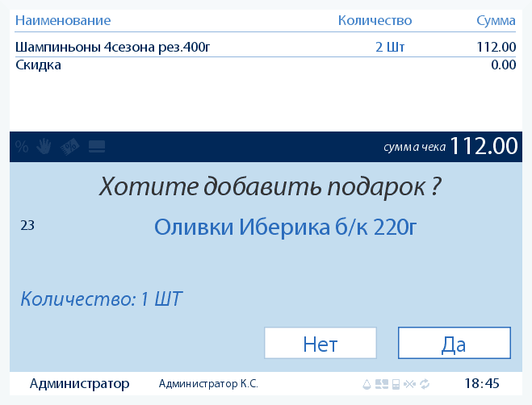This screenshot has width=532, height=405.
Task: Click the 112.00 sum in the item row
Action: [496, 47]
